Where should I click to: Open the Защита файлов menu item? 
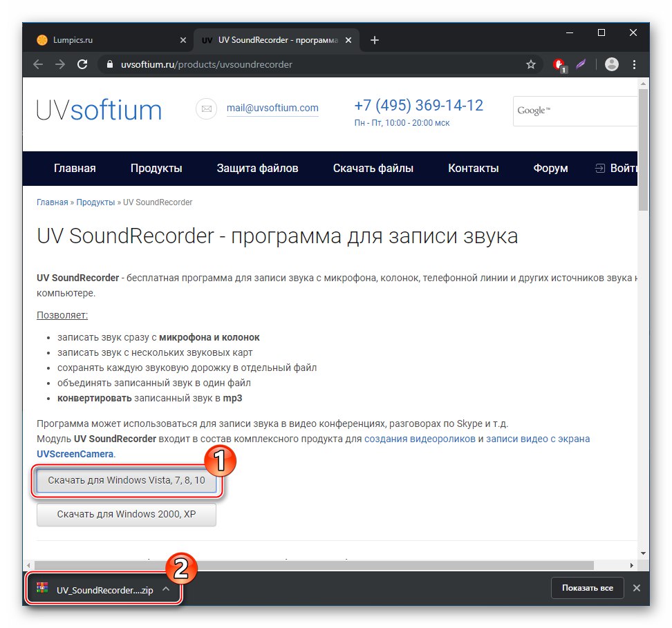click(x=258, y=169)
